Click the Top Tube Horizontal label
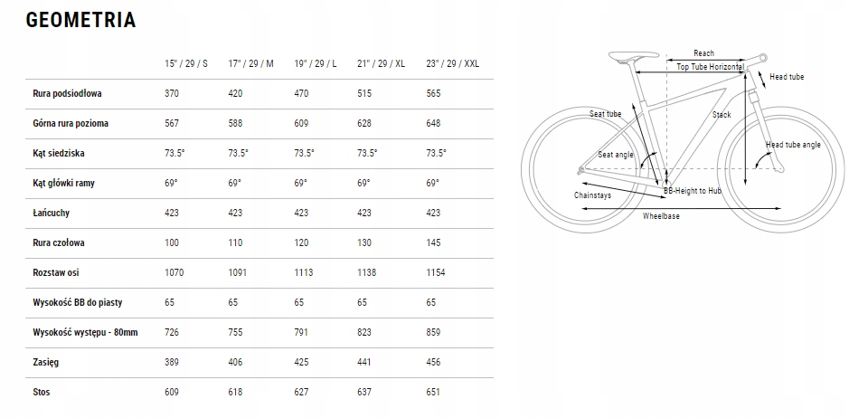 (711, 66)
